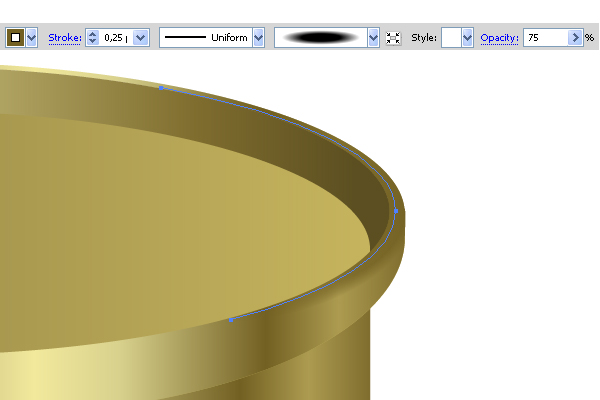Open the graphic Style dropdown arrow
Image resolution: width=600 pixels, height=400 pixels.
pyautogui.click(x=467, y=38)
